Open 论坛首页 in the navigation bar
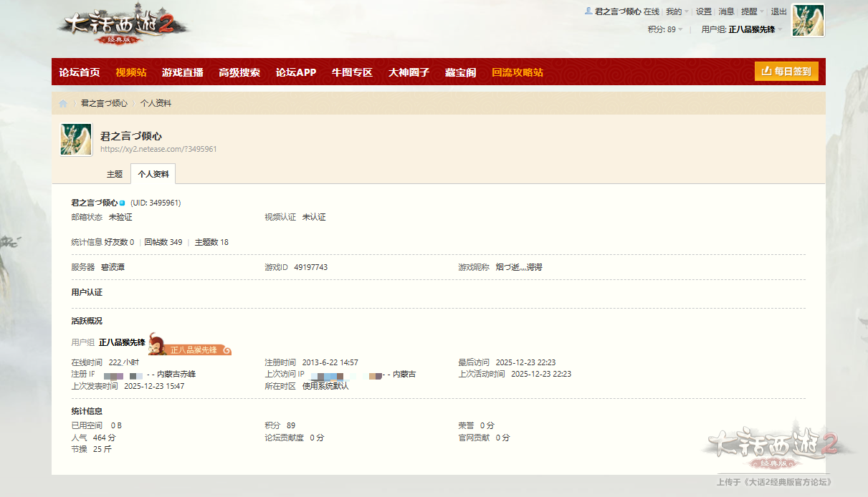This screenshot has height=497, width=868. [80, 72]
